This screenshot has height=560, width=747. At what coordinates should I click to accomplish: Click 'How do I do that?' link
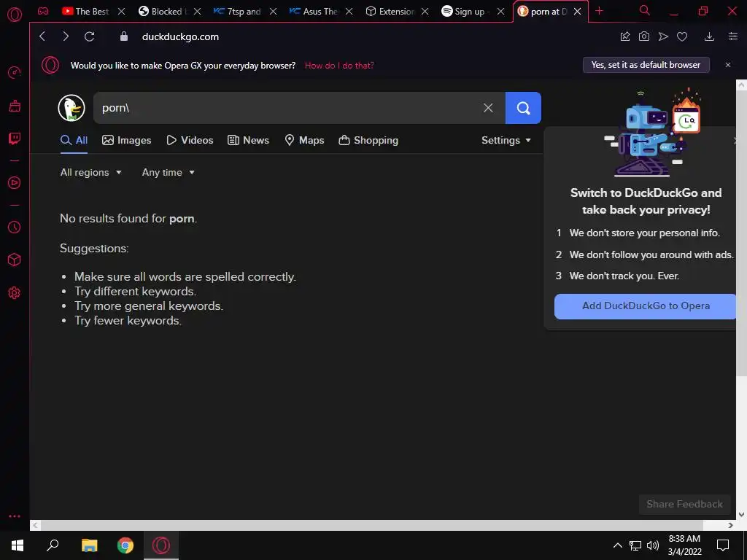[339, 65]
